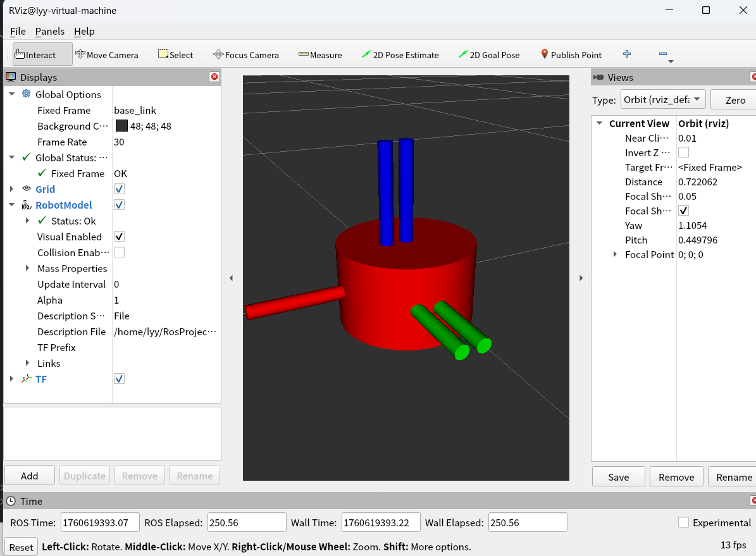Toggle the RobotModel display checkbox
This screenshot has height=556, width=756.
(x=119, y=205)
